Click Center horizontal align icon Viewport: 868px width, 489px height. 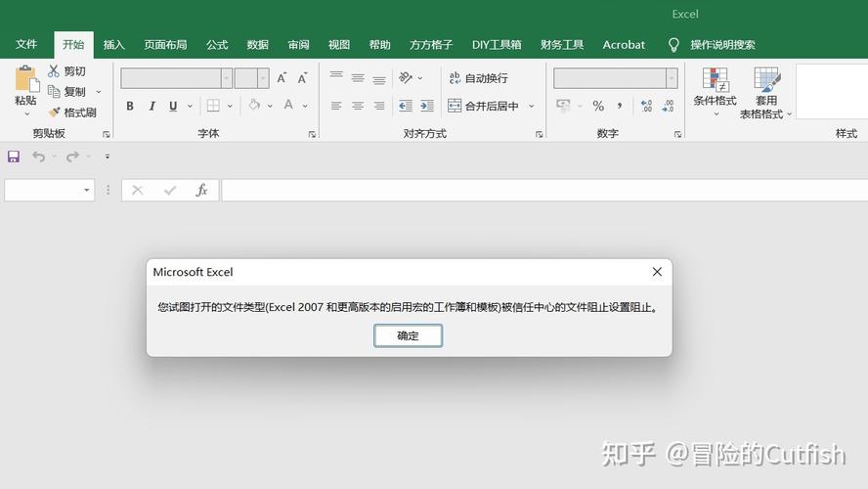tap(358, 106)
